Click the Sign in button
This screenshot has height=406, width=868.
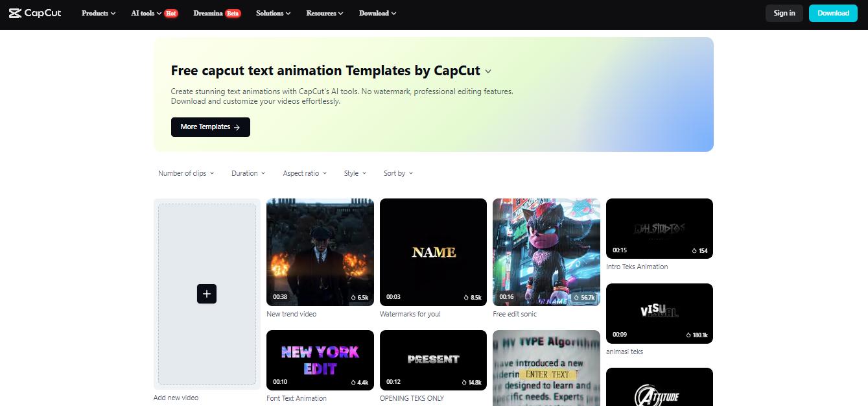click(x=784, y=12)
